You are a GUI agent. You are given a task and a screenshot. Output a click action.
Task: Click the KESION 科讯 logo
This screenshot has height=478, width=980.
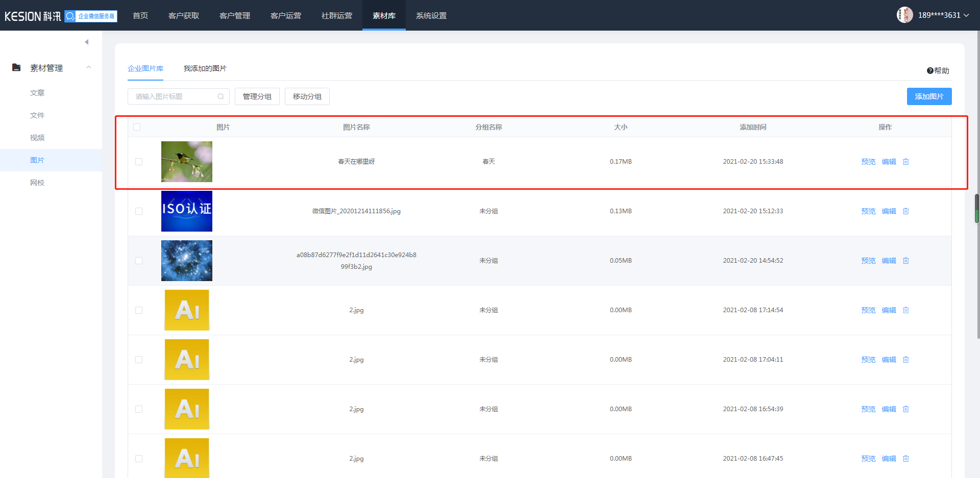pyautogui.click(x=33, y=16)
